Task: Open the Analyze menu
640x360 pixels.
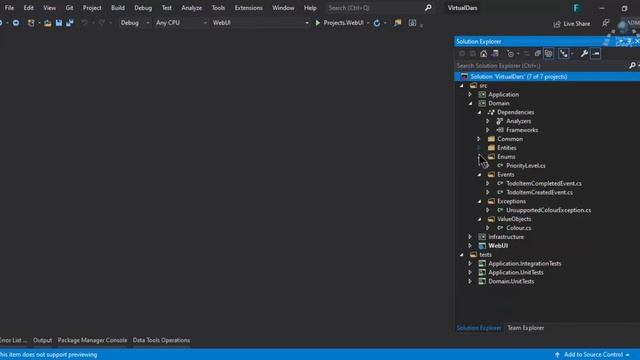Action: click(191, 8)
